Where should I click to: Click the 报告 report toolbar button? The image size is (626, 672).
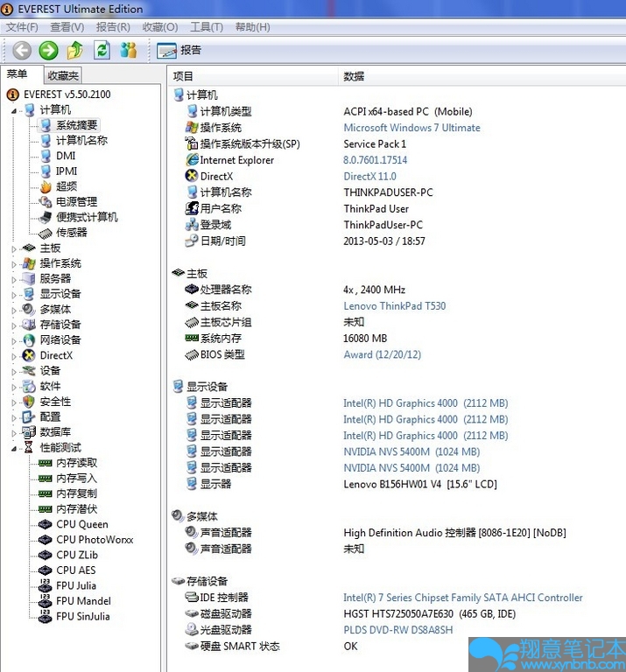point(179,50)
